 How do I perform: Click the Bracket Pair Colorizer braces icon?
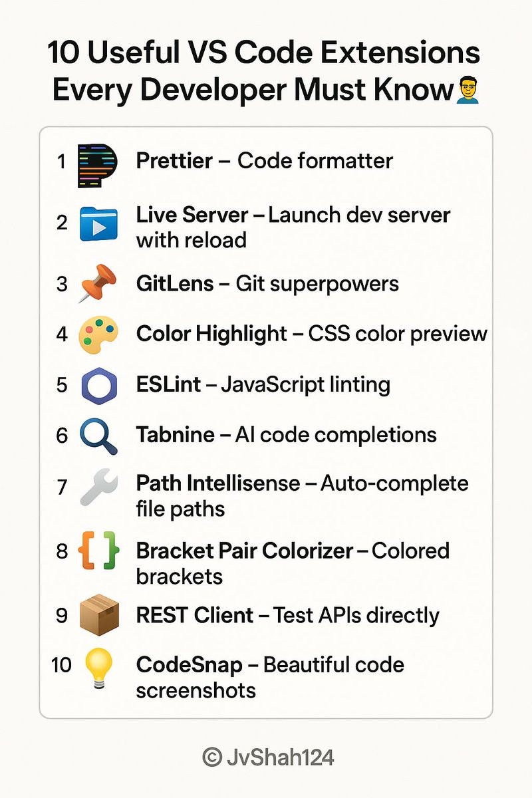pos(98,551)
